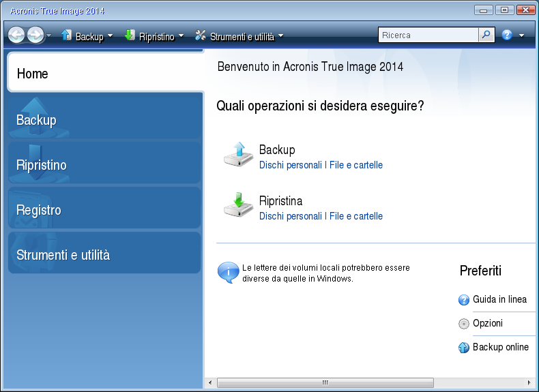539x392 pixels.
Task: Click the Ripristina heading in main panel
Action: click(x=280, y=201)
